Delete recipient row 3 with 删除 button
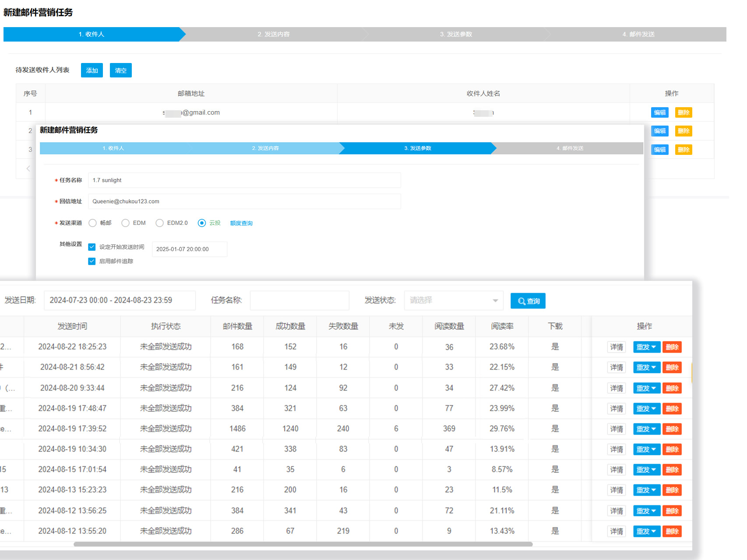The image size is (747, 560). (x=684, y=150)
